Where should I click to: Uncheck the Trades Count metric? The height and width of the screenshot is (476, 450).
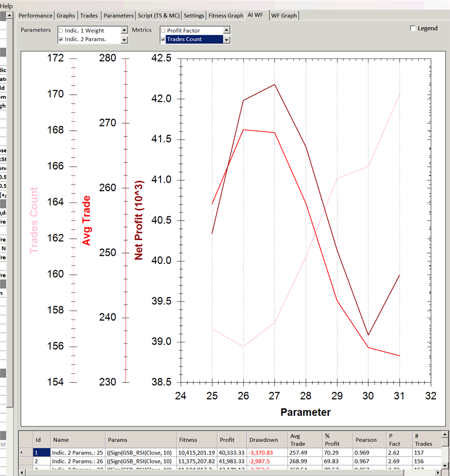[163, 39]
